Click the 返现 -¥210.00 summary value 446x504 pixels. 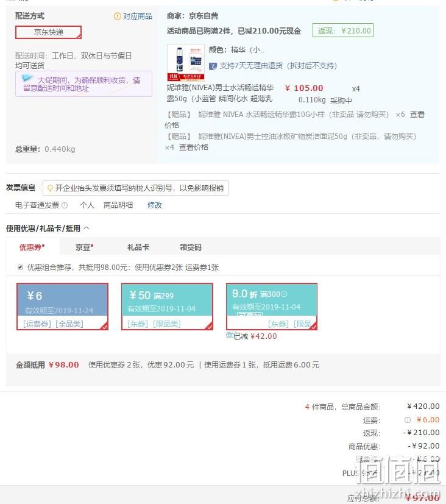[x=421, y=433]
